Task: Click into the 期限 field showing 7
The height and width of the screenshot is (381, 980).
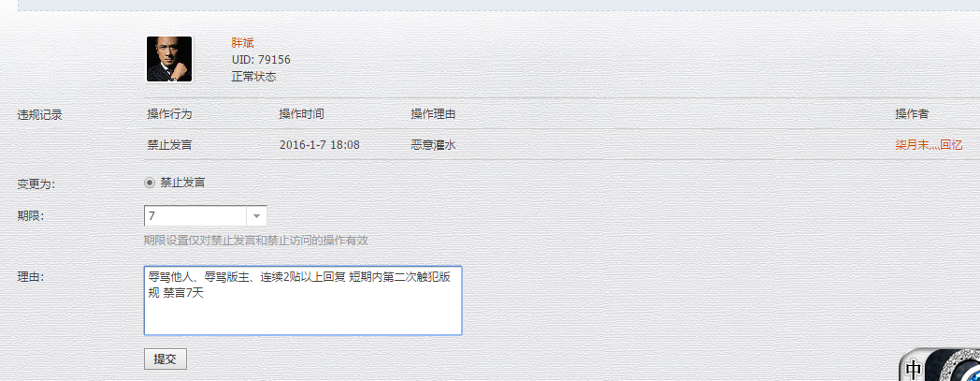Action: coord(195,216)
